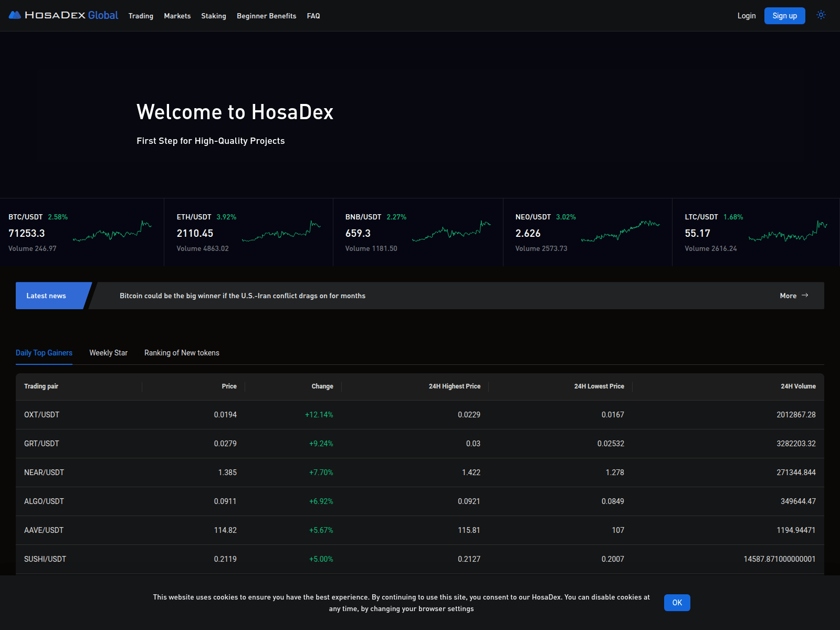840x630 pixels.
Task: Select the Daily Top Gainers tab
Action: [44, 353]
